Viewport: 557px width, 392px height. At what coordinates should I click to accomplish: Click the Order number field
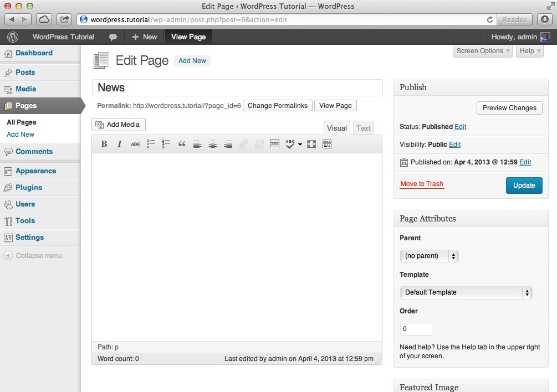tap(416, 329)
